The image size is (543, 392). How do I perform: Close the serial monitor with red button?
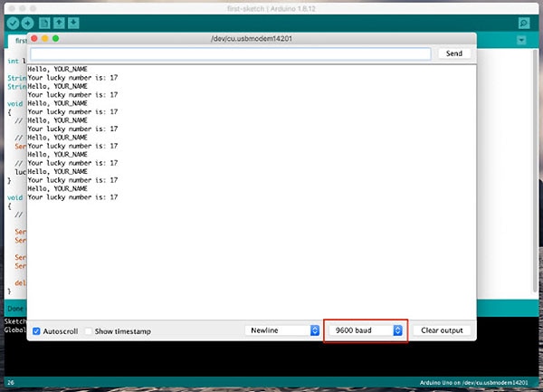[32, 39]
